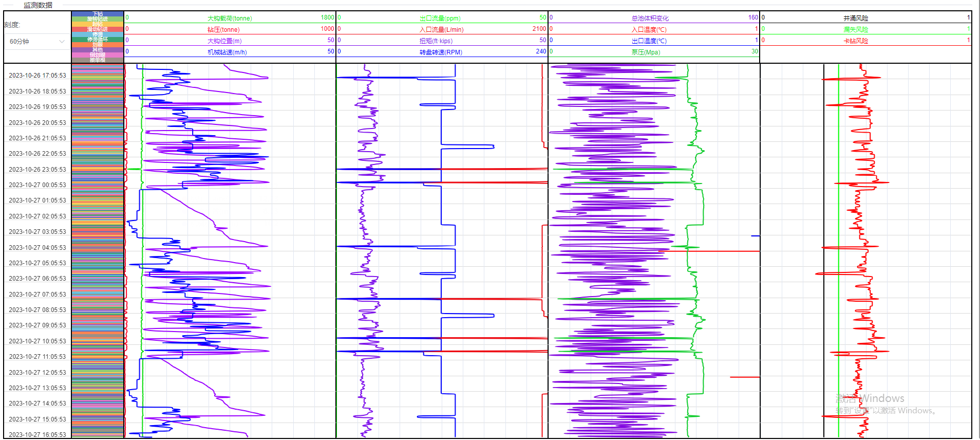Select the 泵压(Mpa) curve header

(646, 52)
